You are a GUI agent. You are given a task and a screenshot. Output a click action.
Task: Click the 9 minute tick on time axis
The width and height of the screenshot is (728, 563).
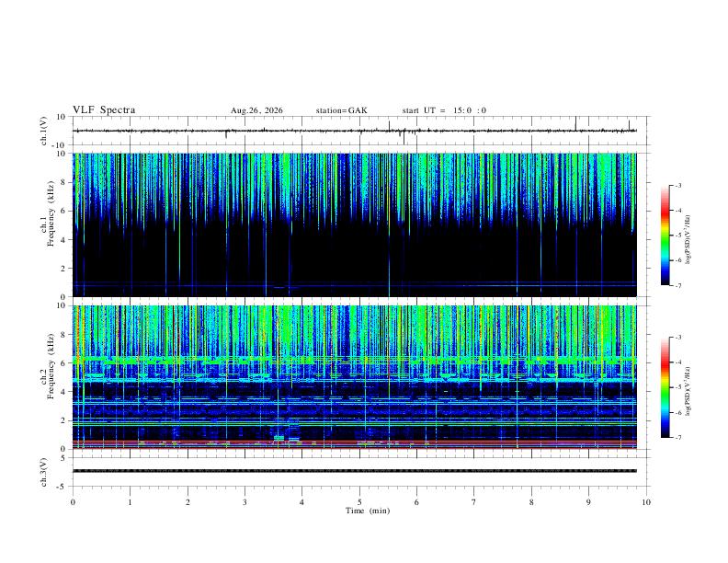tap(588, 502)
